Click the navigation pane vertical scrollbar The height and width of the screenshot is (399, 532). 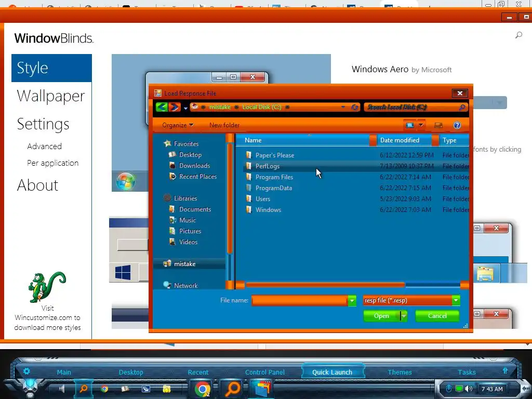(230, 198)
